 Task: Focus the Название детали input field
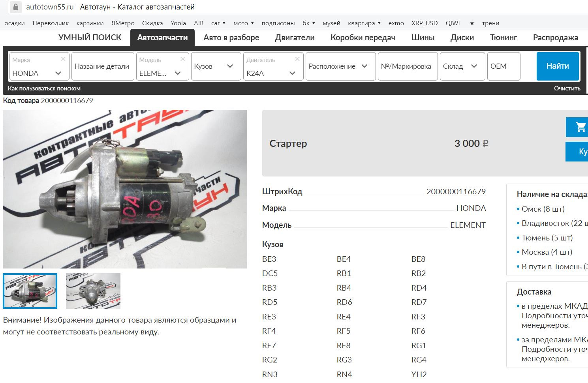pyautogui.click(x=103, y=66)
